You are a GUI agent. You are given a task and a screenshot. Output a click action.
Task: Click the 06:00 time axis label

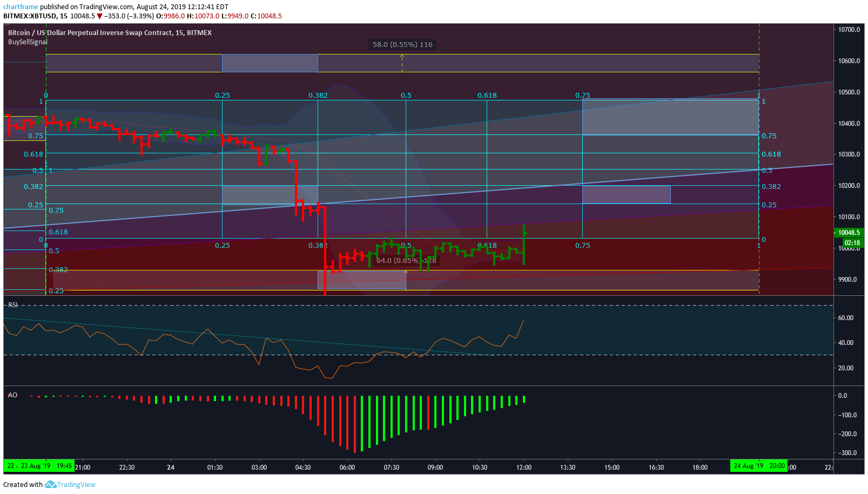point(347,468)
